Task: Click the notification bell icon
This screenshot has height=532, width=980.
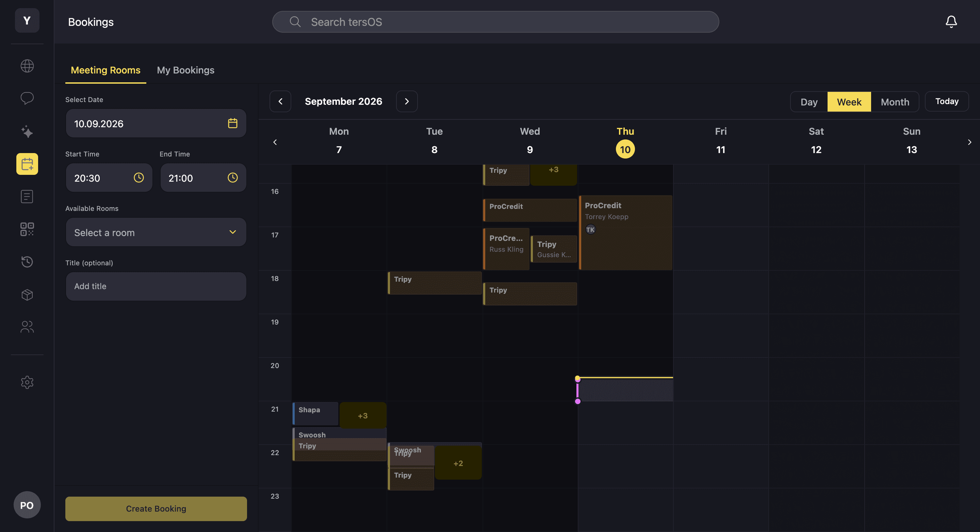Action: [x=951, y=22]
